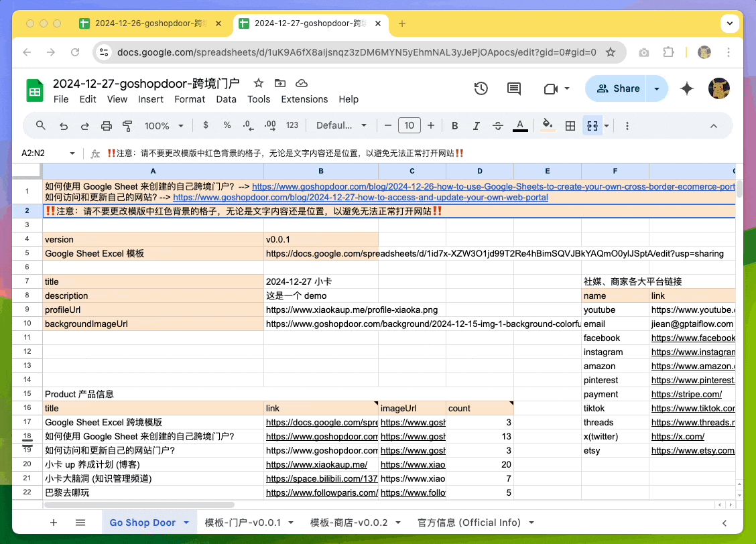Add a new sheet

click(x=54, y=523)
